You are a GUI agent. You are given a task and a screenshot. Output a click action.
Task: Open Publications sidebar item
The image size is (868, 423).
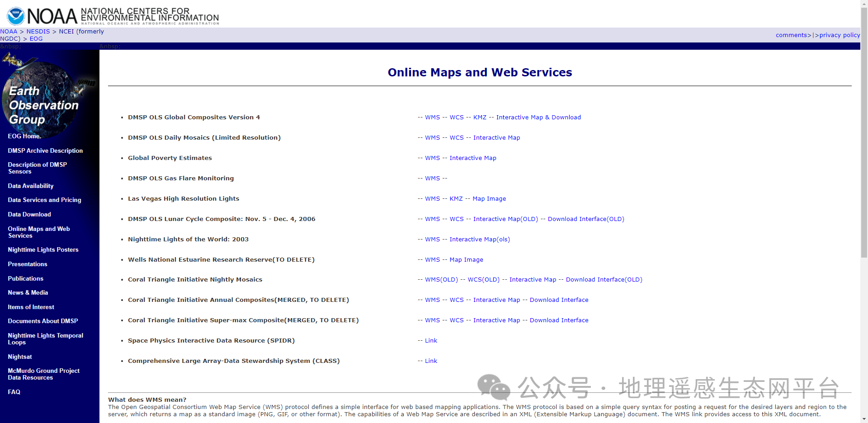coord(25,278)
